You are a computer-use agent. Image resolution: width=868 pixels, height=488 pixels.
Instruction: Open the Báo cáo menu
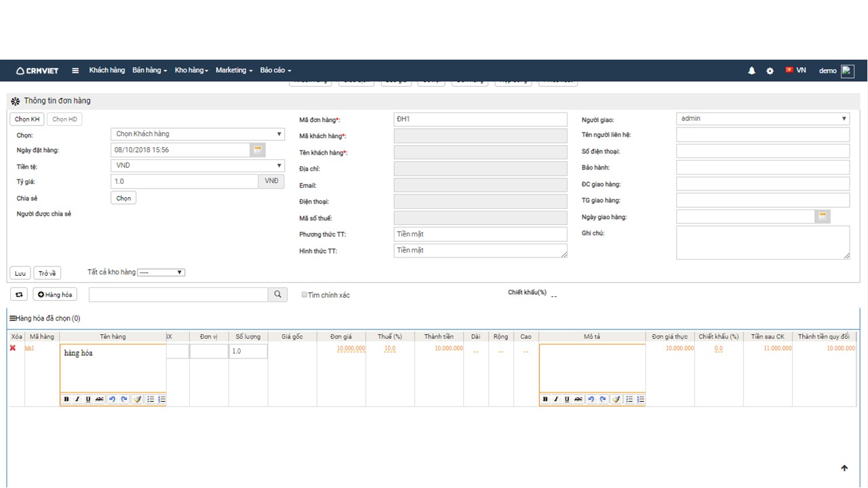(x=275, y=70)
